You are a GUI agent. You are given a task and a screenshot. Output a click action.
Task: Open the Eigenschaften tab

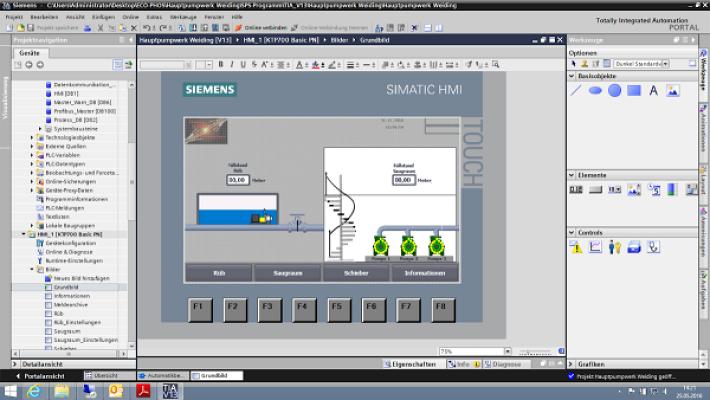coord(410,364)
